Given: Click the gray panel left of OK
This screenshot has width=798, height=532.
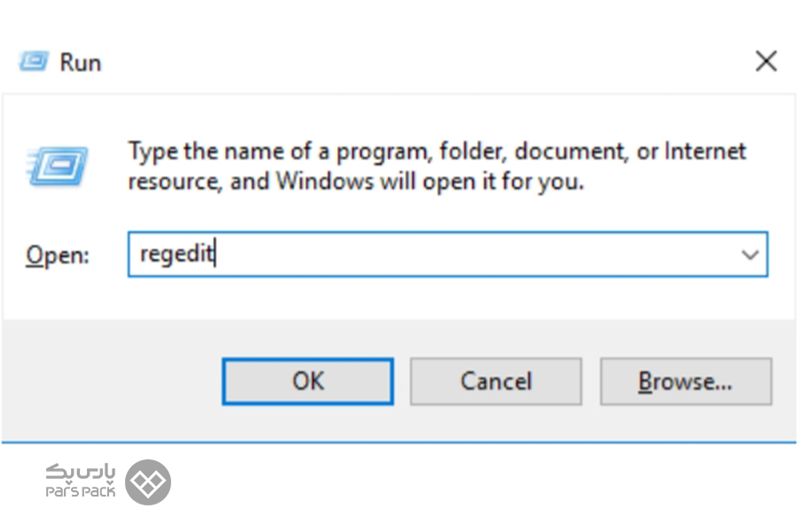Looking at the screenshot, I should coord(112,381).
